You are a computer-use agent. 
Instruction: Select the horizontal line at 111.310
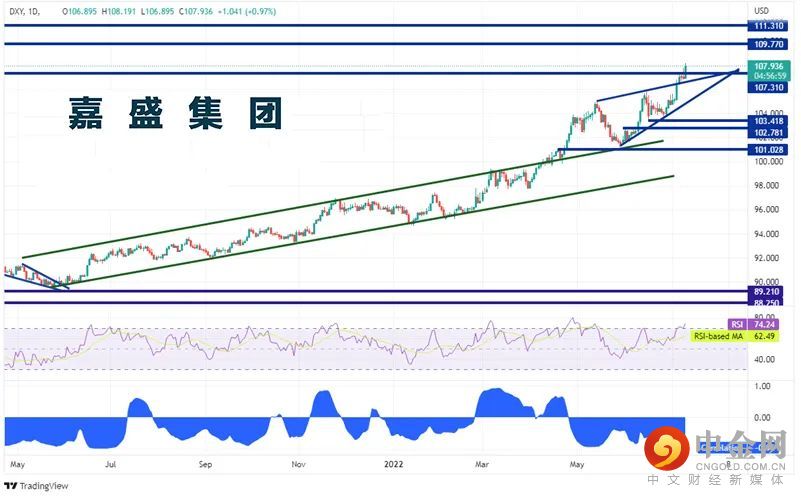point(375,25)
